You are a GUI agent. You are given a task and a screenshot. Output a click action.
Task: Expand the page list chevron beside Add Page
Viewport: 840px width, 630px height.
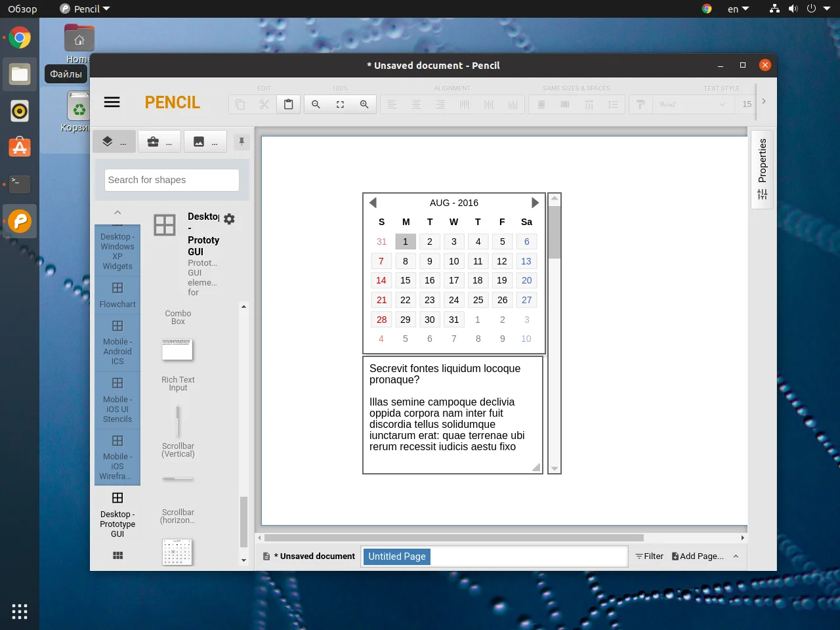(736, 556)
